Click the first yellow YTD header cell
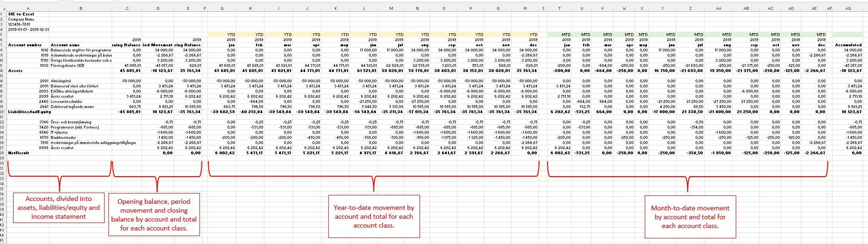Image resolution: width=868 pixels, height=244 pixels. [231, 35]
